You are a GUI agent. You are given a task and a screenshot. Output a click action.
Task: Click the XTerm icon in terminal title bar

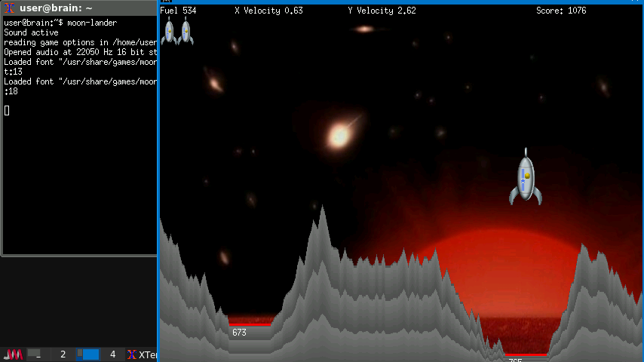tap(10, 8)
